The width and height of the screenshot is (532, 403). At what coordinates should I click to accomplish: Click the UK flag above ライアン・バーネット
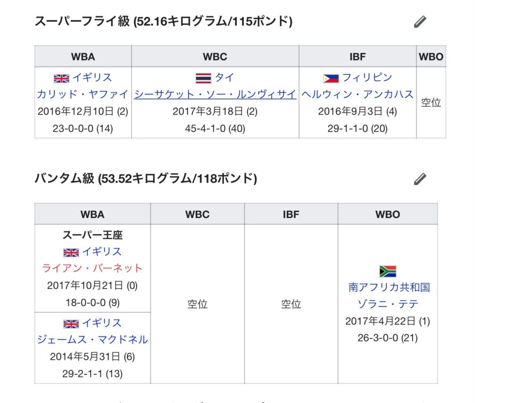coord(71,252)
